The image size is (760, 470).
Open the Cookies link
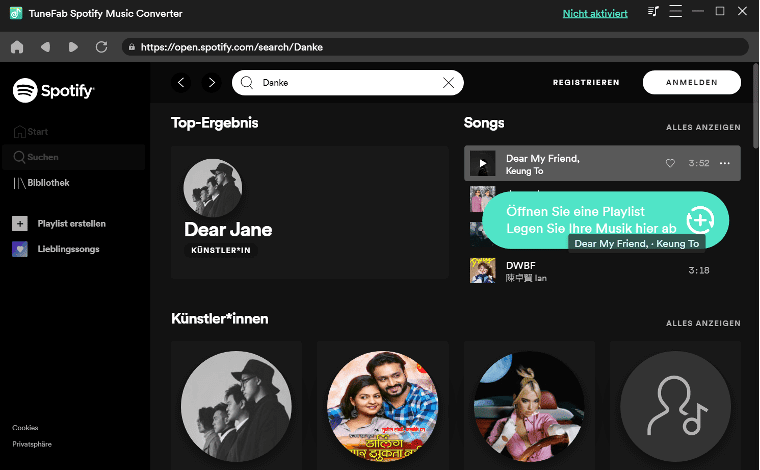point(25,428)
